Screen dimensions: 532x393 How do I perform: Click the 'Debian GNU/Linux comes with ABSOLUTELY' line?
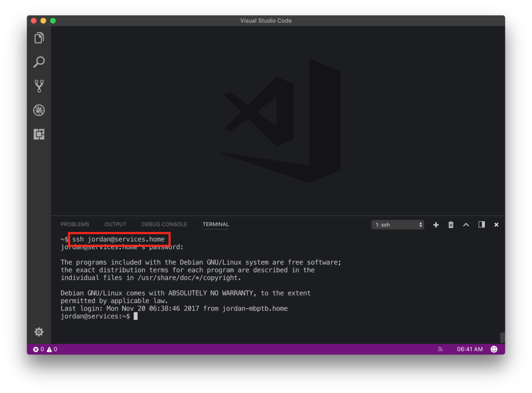pos(186,293)
